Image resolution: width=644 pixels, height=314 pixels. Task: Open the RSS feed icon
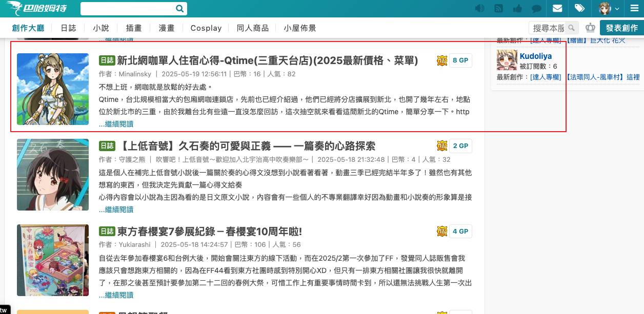498,8
